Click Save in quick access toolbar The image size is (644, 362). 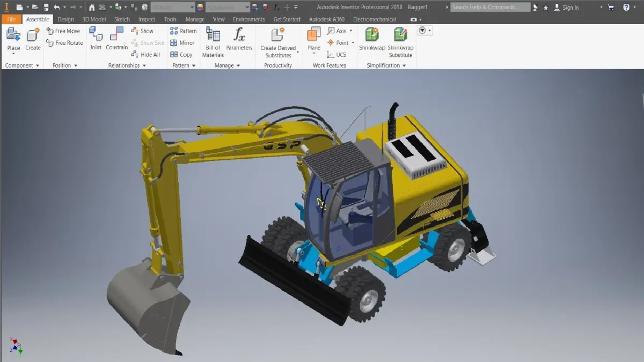(46, 8)
